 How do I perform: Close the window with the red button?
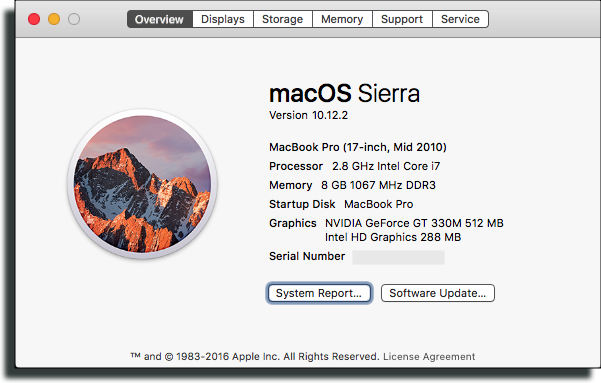[34, 19]
